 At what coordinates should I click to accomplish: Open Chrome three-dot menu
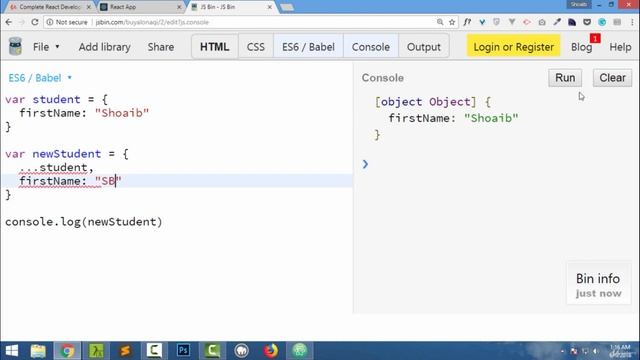[x=632, y=22]
